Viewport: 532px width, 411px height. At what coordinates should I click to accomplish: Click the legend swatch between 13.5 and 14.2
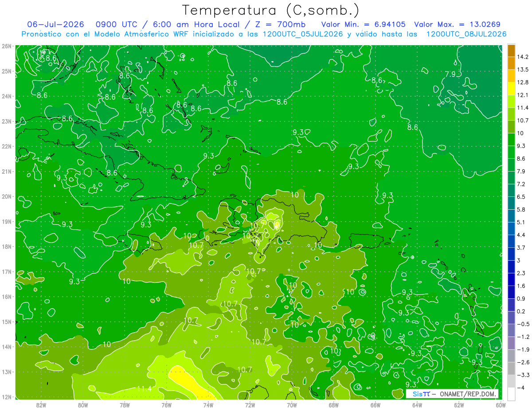point(511,63)
